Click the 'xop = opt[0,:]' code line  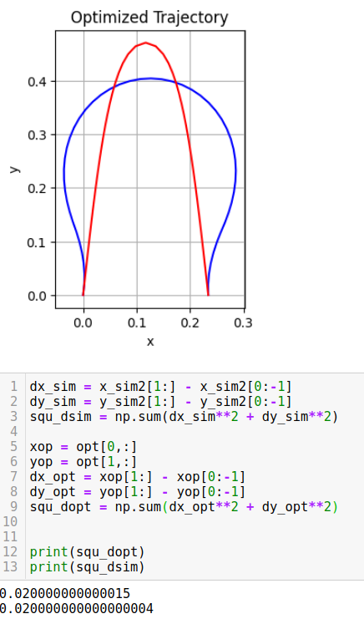(x=83, y=447)
